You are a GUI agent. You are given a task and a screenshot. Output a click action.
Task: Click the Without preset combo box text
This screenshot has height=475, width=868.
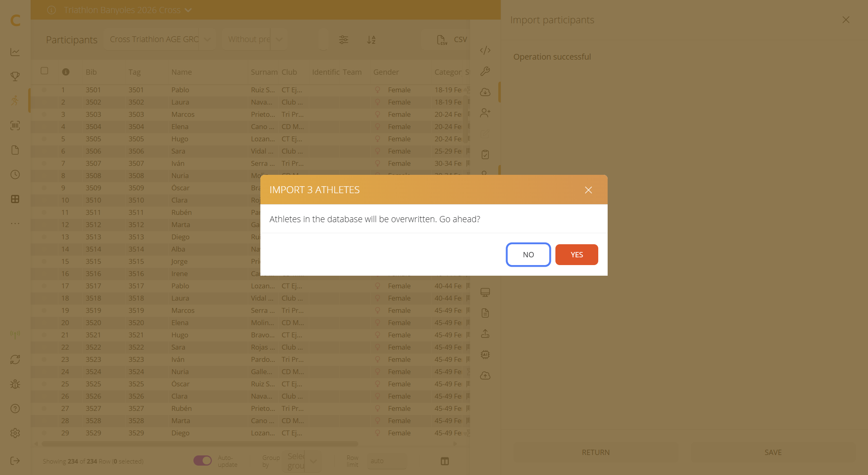pyautogui.click(x=249, y=39)
